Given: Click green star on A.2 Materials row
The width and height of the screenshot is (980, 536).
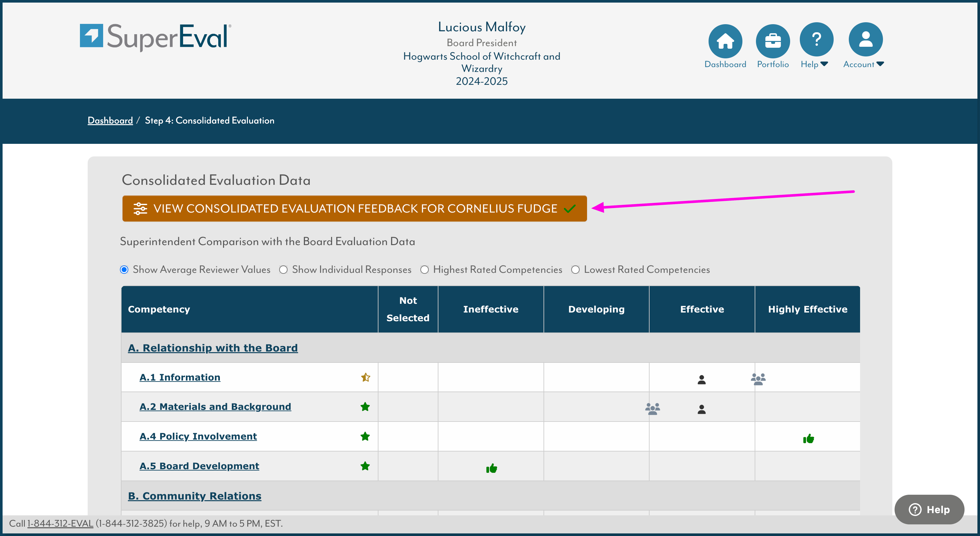Looking at the screenshot, I should (365, 406).
